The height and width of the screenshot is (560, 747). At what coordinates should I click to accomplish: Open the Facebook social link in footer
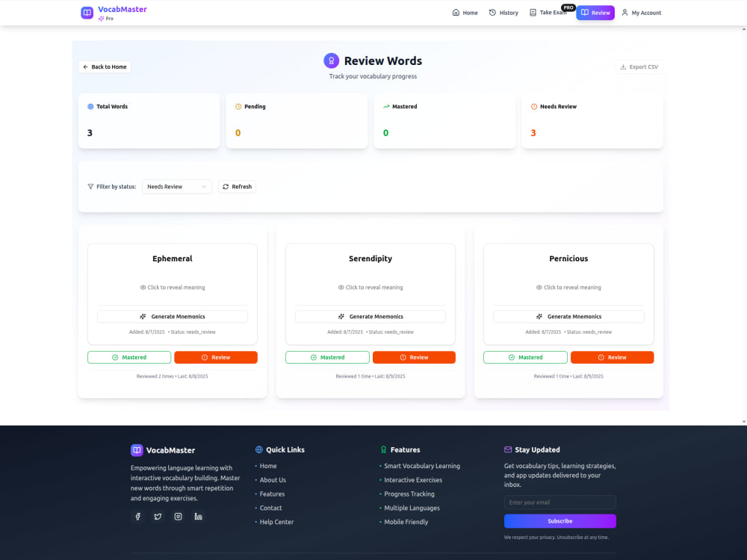[137, 516]
